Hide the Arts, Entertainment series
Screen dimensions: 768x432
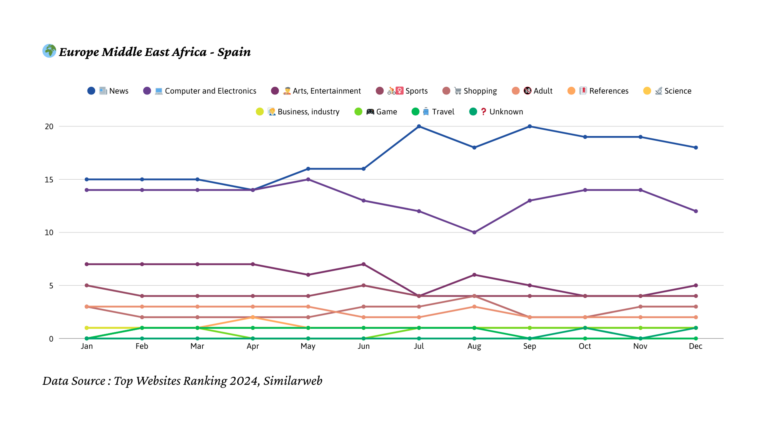(322, 91)
